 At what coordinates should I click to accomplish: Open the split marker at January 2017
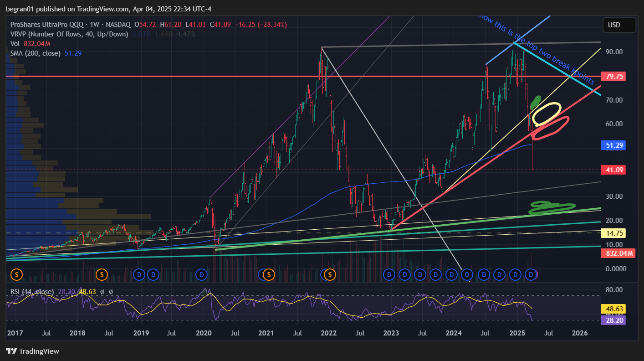(17, 274)
